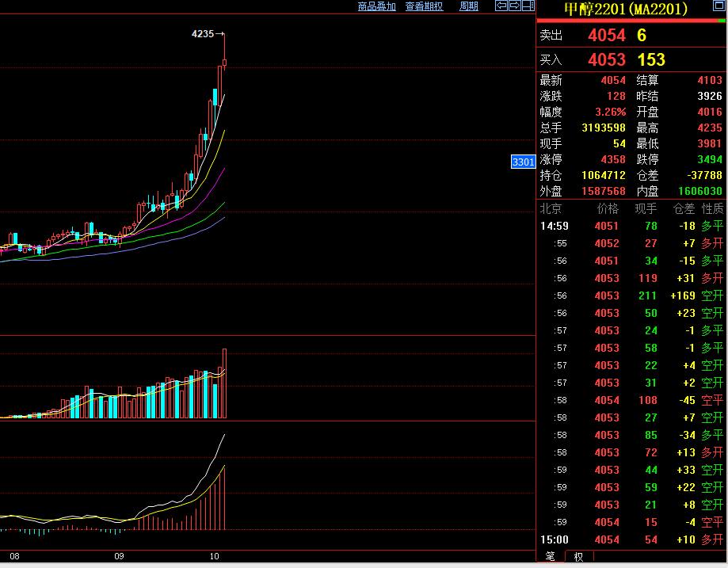Click the 价格 column header
The height and width of the screenshot is (568, 728).
607,209
